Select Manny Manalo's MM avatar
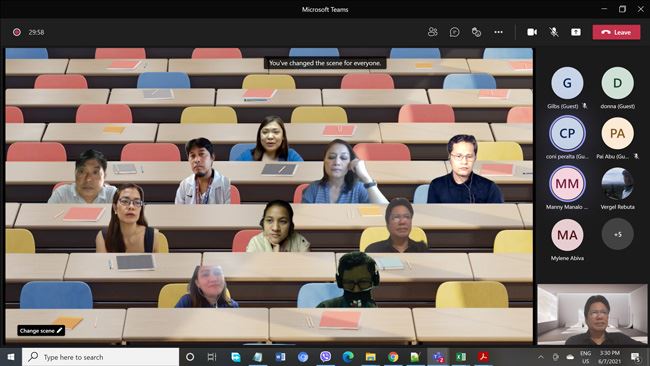 (x=567, y=184)
